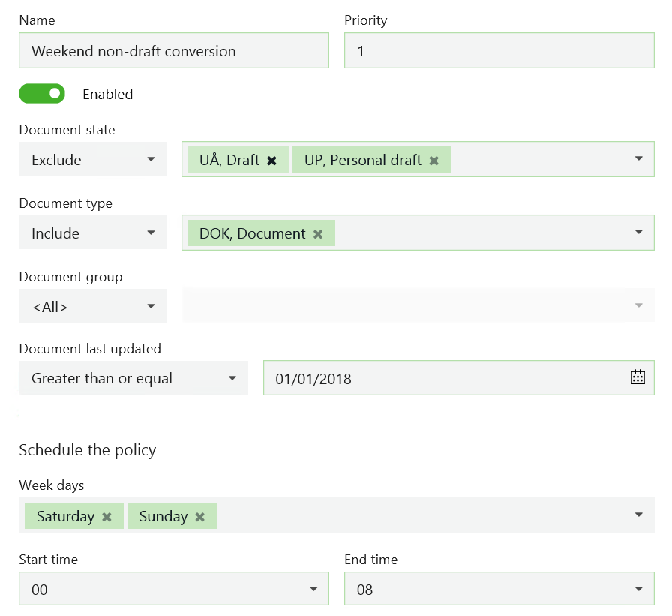The width and height of the screenshot is (672, 616).
Task: Click the Name text field
Action: click(173, 51)
